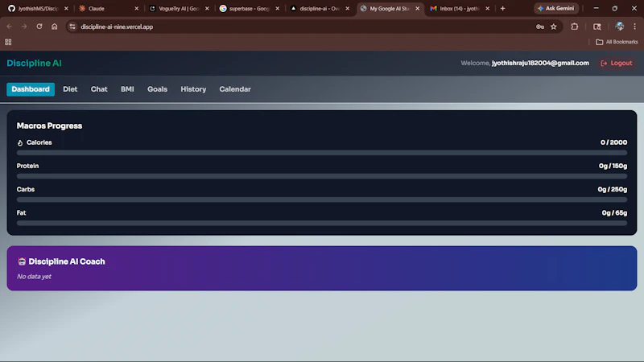Click the Macros Progress heading
Viewport: 644px width, 362px height.
[x=49, y=126]
